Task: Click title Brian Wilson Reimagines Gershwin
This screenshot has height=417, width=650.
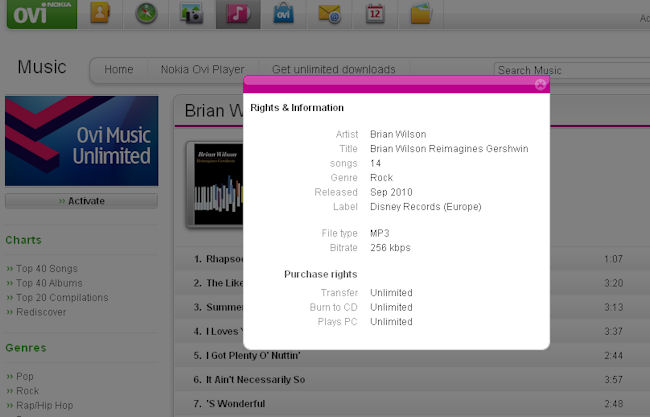Action: (x=449, y=149)
